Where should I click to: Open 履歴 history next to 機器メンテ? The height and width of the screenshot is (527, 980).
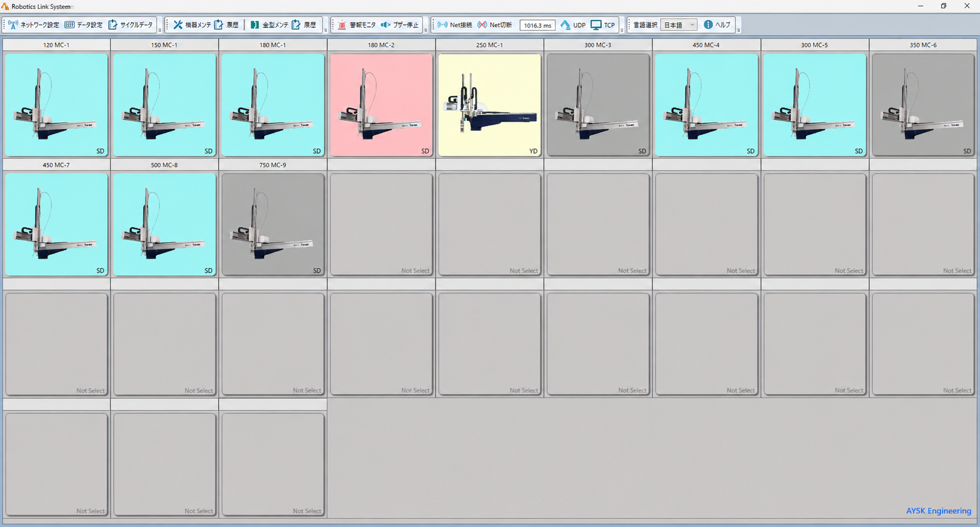coord(227,25)
